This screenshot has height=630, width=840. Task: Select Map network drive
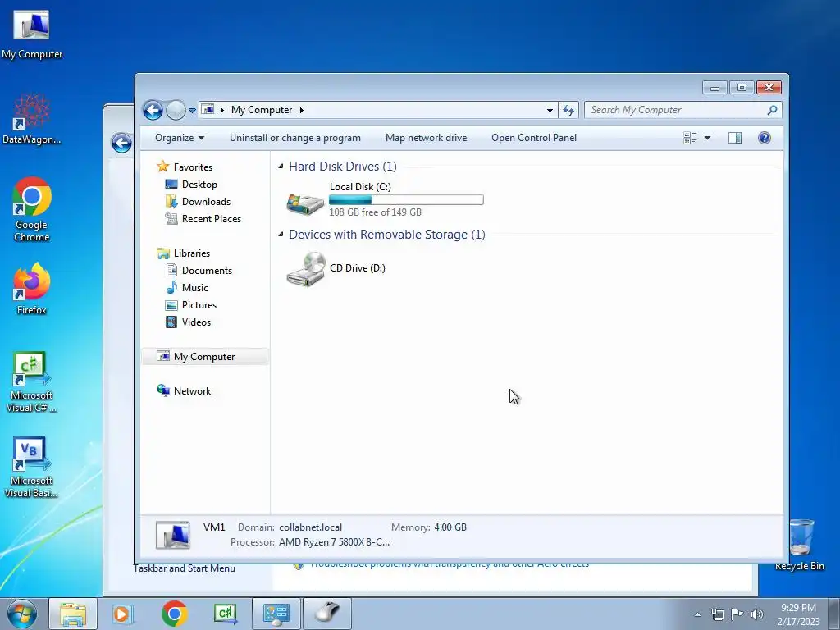(427, 138)
